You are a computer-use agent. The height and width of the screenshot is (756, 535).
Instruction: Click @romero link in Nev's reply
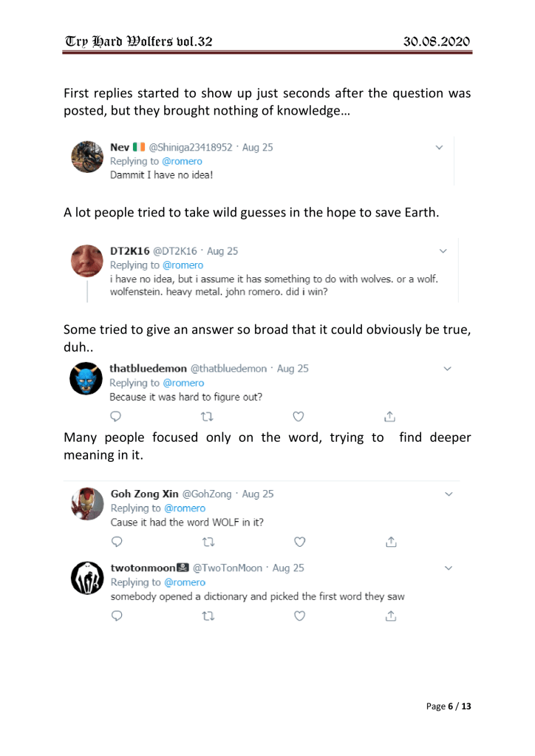[x=182, y=161]
